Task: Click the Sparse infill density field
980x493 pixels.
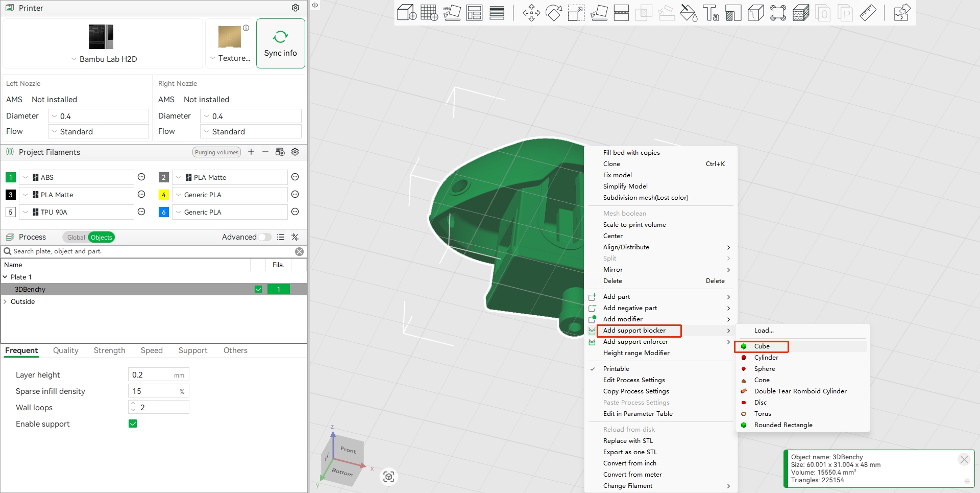Action: coord(158,391)
